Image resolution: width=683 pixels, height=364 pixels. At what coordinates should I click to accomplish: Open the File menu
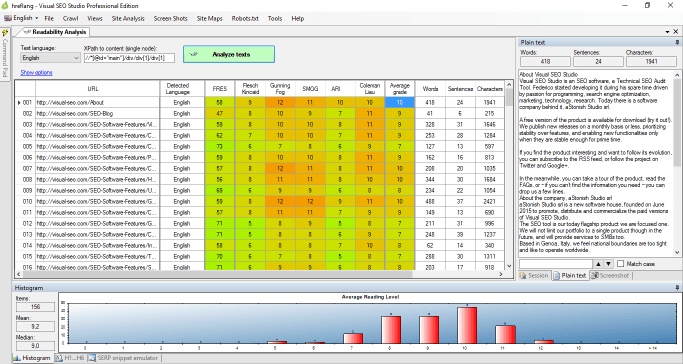(x=49, y=18)
